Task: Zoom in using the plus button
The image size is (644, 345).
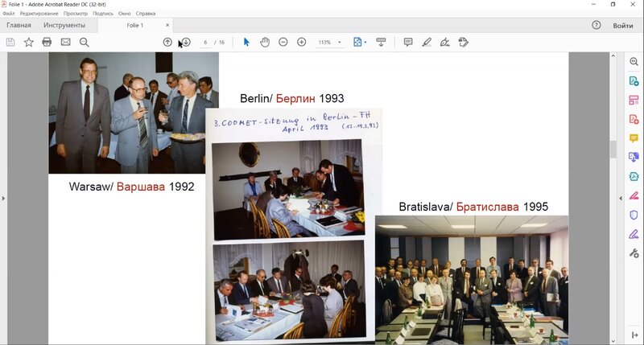Action: [302, 42]
